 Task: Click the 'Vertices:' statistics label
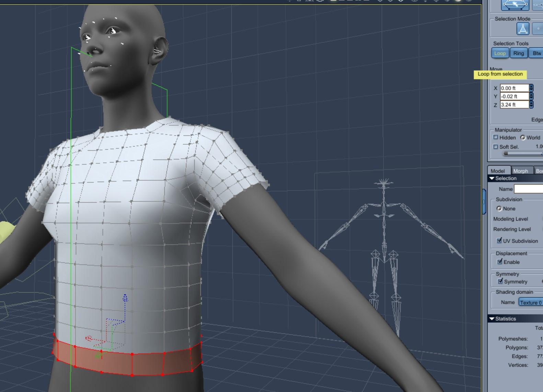coord(518,365)
